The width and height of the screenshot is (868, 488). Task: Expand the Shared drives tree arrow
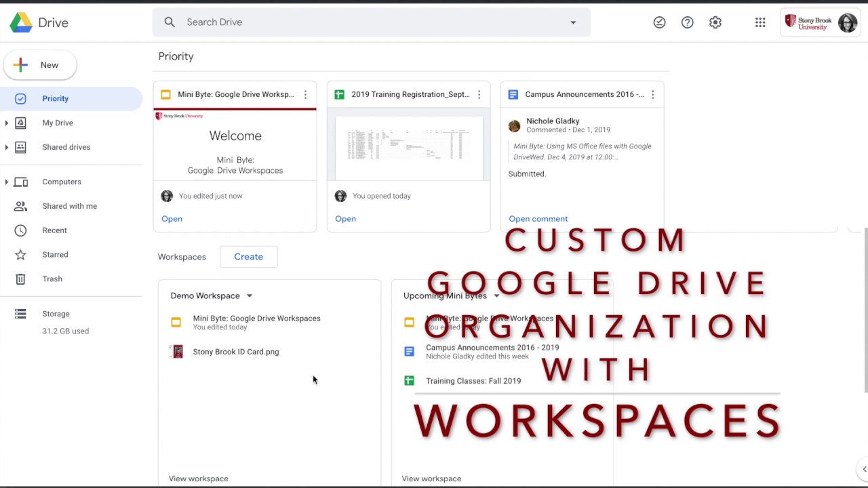pyautogui.click(x=7, y=147)
